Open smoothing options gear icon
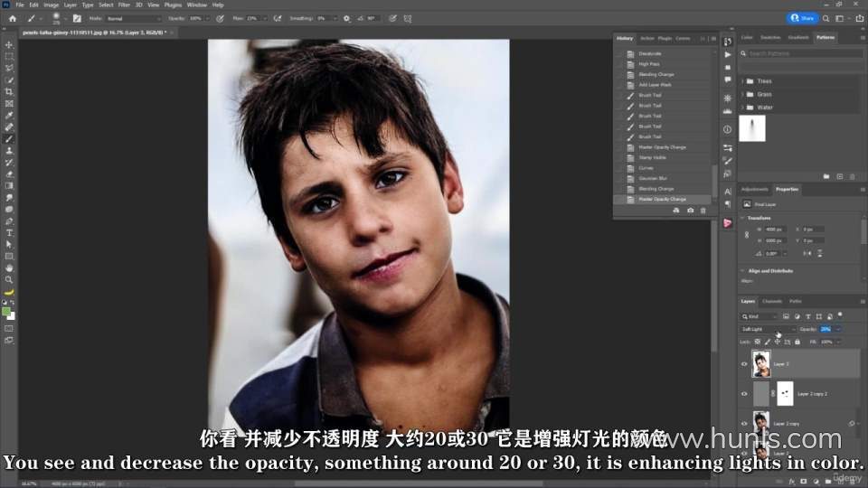The width and height of the screenshot is (868, 488). click(346, 18)
